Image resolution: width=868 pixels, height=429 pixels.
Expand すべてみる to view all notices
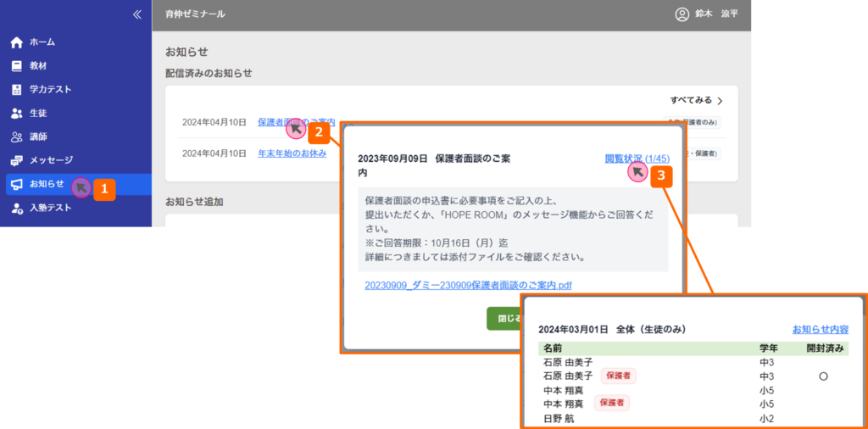[x=696, y=101]
